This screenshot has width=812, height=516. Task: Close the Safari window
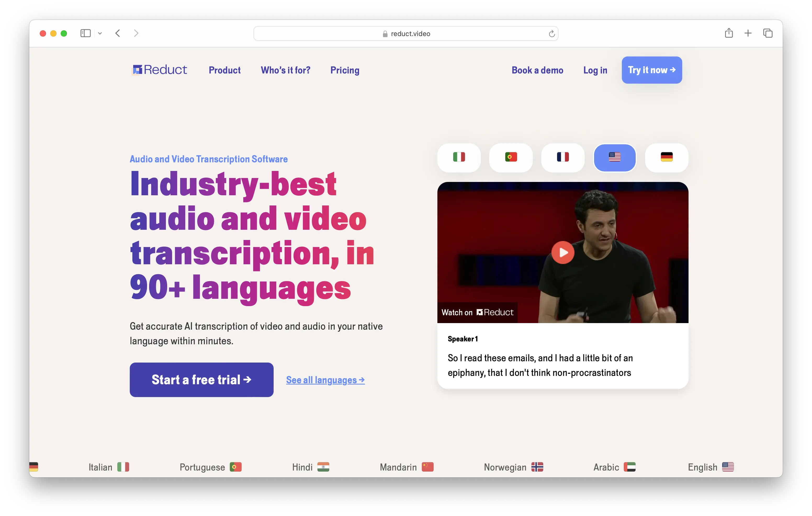tap(43, 33)
